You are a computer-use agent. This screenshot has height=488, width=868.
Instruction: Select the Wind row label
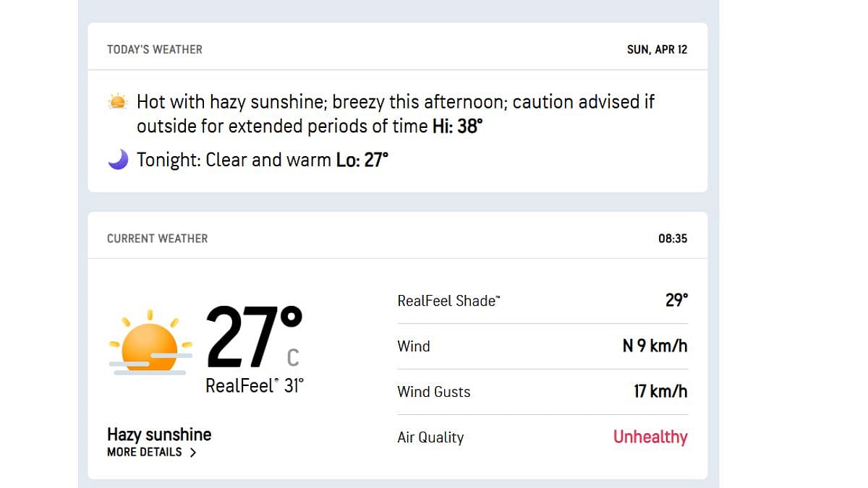click(414, 346)
